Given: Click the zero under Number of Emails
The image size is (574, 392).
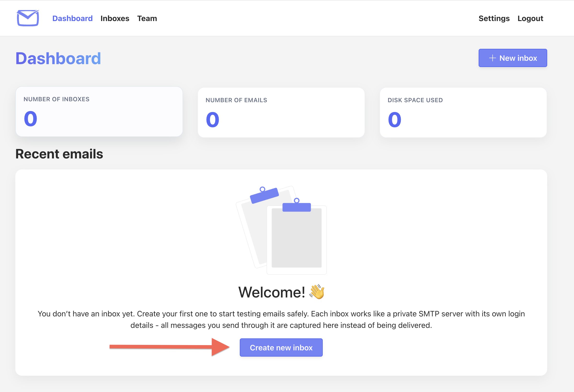Looking at the screenshot, I should point(213,119).
